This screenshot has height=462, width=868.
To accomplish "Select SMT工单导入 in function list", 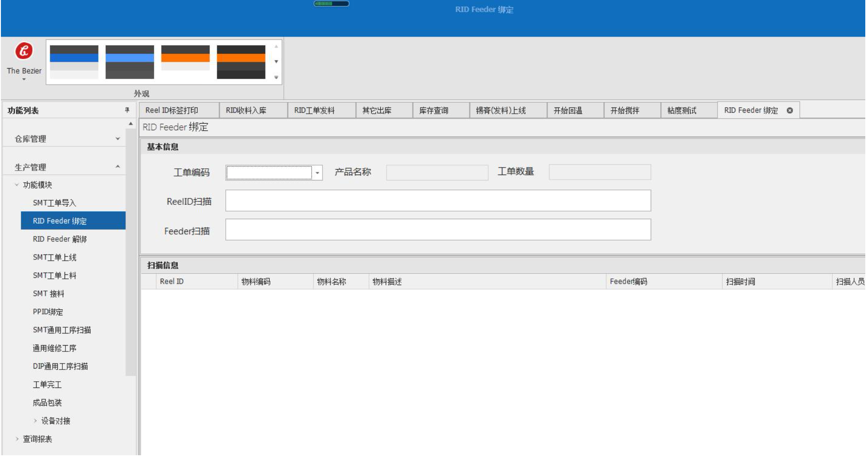I will click(x=54, y=203).
